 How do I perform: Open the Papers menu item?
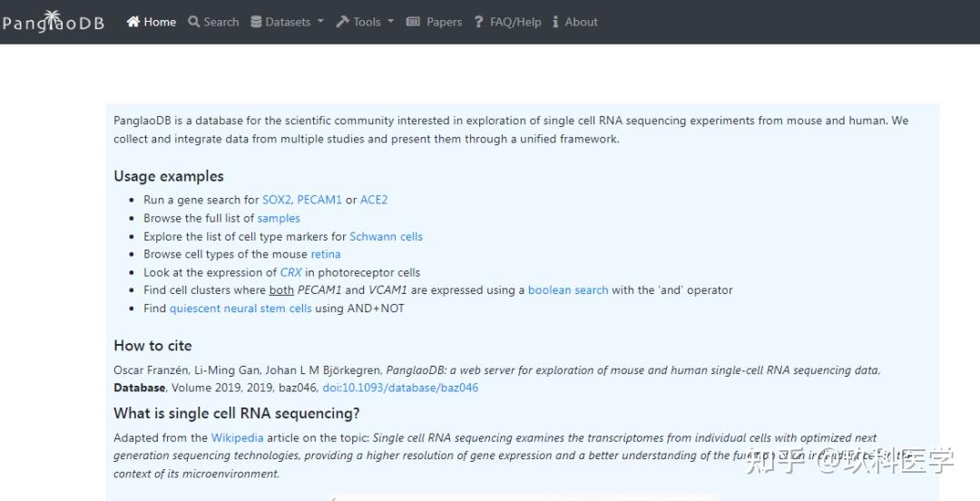click(x=444, y=22)
